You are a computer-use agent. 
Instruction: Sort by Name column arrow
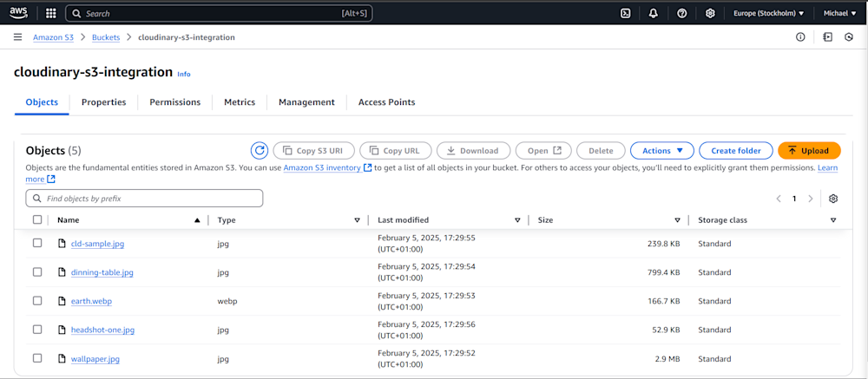click(x=197, y=220)
